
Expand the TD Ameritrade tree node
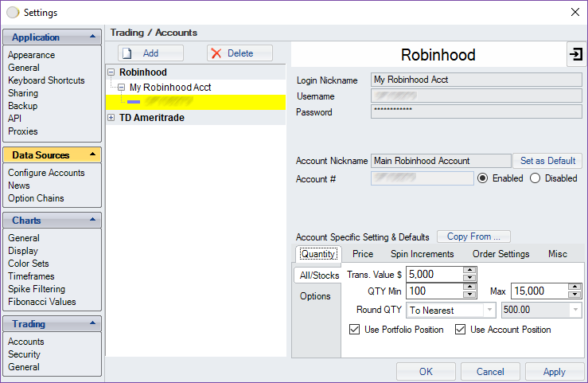point(111,118)
